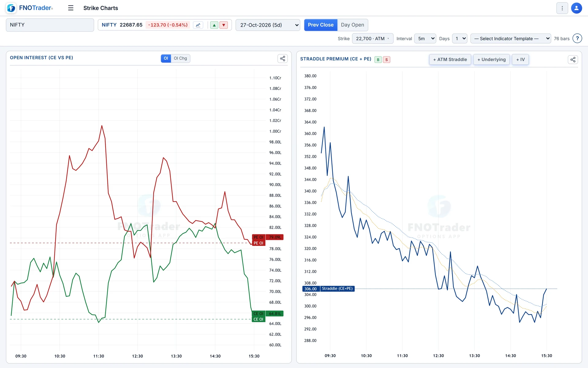Open the Select Indicator Template dropdown

point(511,39)
